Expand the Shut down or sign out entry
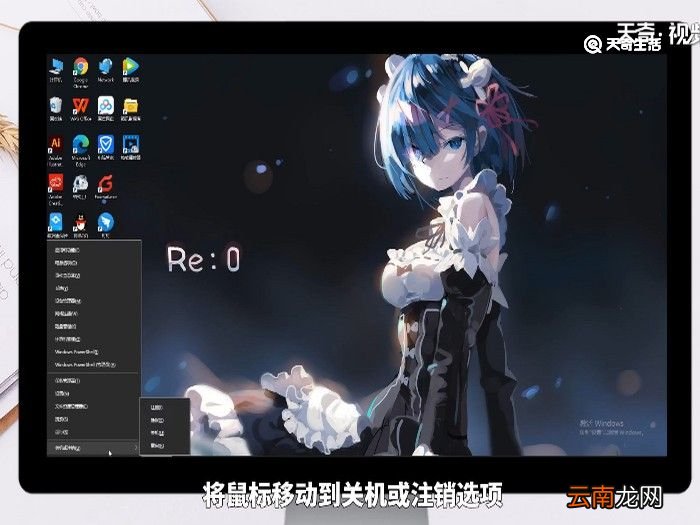The height and width of the screenshot is (525, 700). pyautogui.click(x=94, y=448)
